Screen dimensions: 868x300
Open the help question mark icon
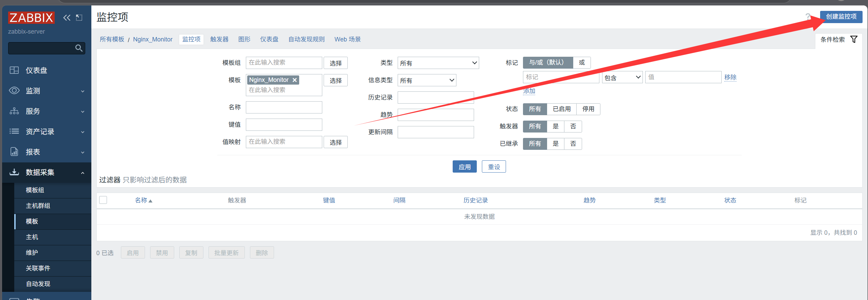point(808,16)
